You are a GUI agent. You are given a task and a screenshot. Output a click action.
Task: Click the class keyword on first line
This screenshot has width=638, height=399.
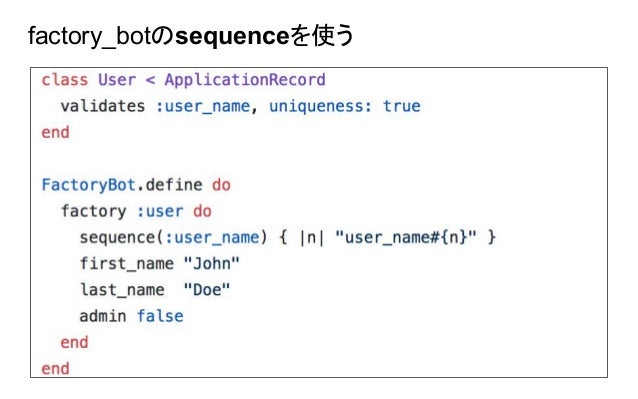tap(65, 80)
